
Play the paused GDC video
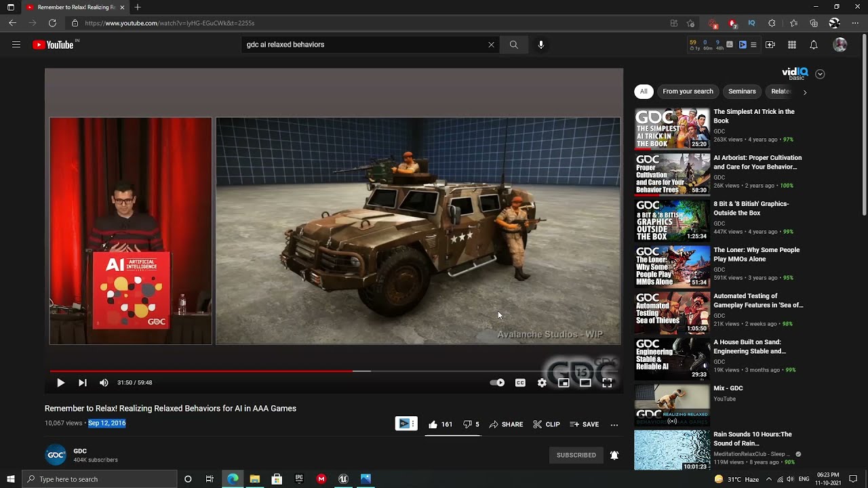60,383
